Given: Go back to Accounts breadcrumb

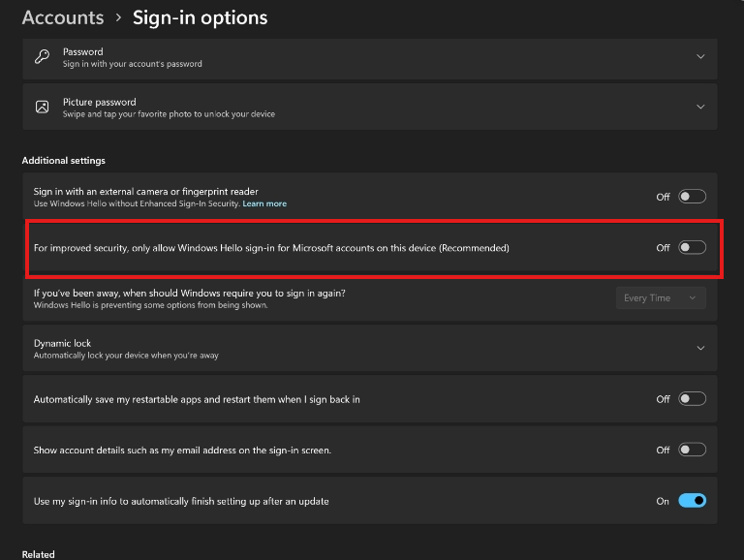Looking at the screenshot, I should click(62, 17).
